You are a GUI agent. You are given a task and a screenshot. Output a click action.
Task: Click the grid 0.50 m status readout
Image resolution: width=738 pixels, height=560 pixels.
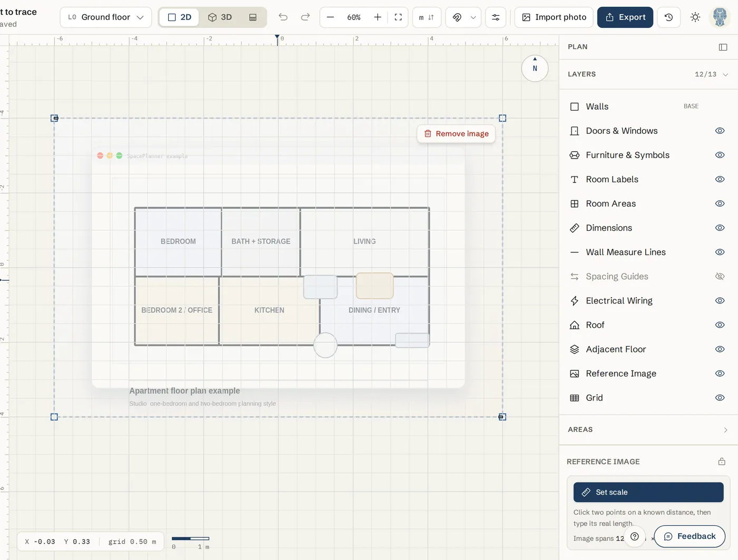point(132,542)
